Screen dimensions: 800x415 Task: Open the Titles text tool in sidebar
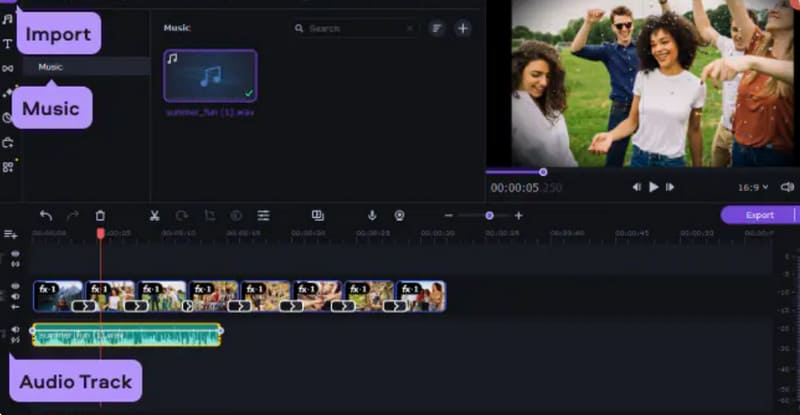click(x=8, y=44)
